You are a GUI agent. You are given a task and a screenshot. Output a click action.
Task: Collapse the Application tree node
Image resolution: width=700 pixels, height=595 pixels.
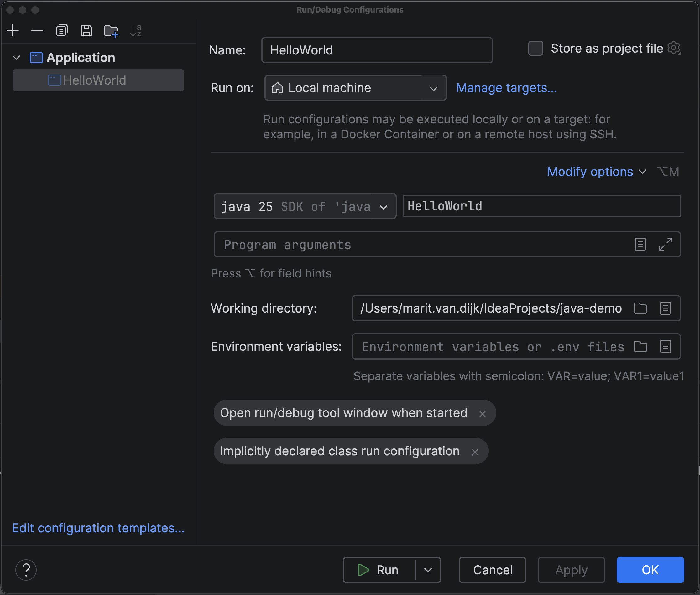[16, 58]
